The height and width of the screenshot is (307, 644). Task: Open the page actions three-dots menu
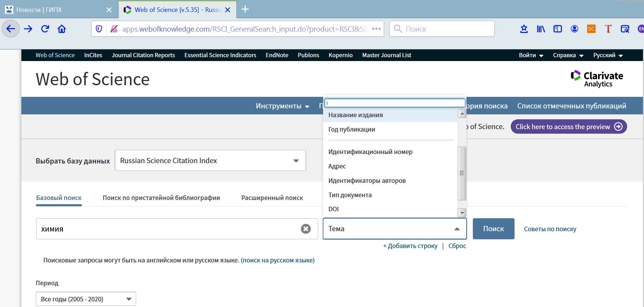coord(376,29)
